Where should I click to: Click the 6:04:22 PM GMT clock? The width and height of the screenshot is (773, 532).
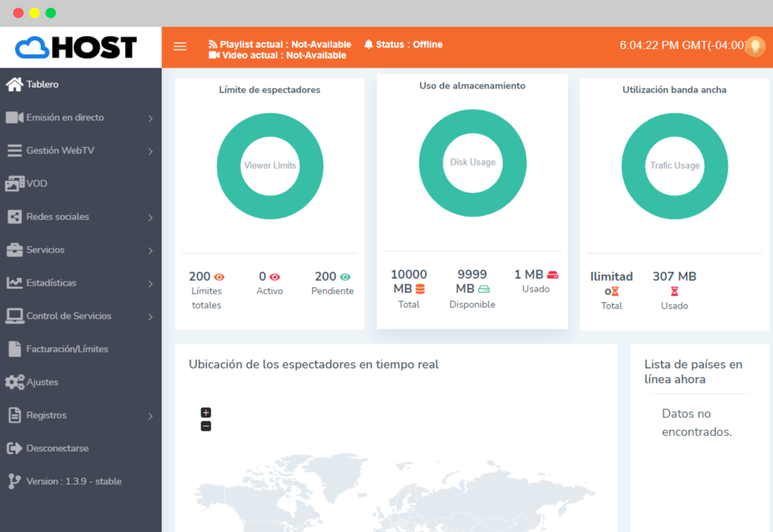point(682,45)
